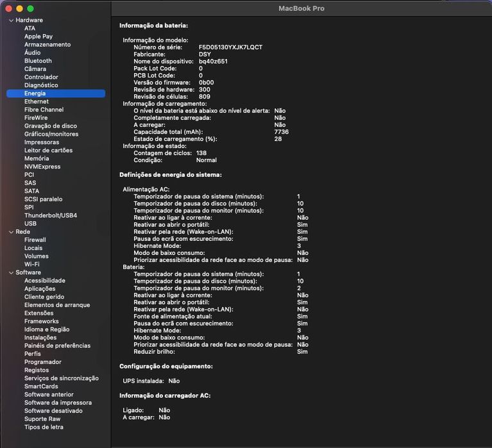Select the NVMExpress entry
This screenshot has height=448, width=492.
click(x=42, y=167)
